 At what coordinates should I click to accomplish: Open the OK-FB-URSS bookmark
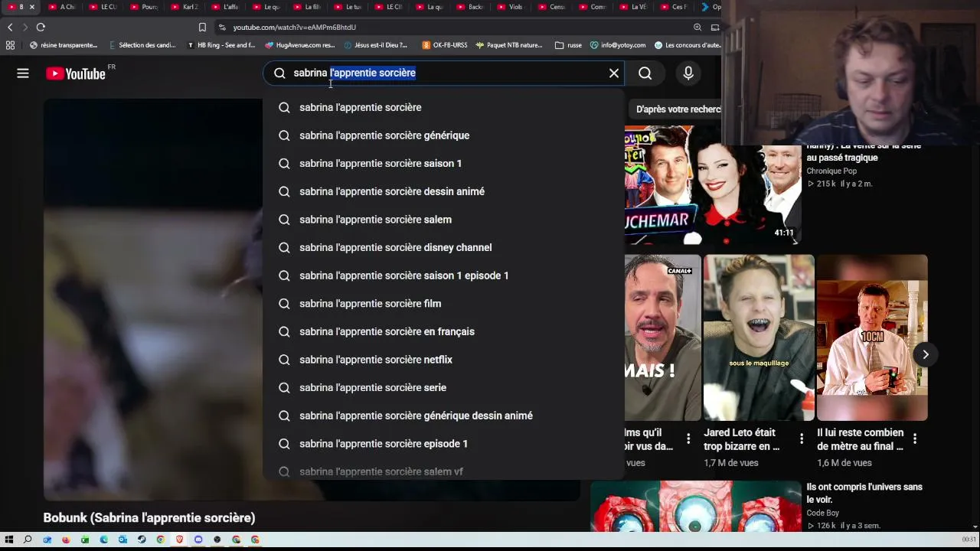(445, 45)
